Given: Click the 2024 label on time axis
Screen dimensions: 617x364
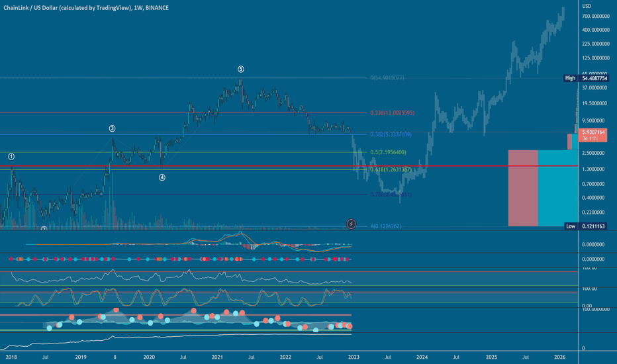Looking at the screenshot, I should pos(422,357).
